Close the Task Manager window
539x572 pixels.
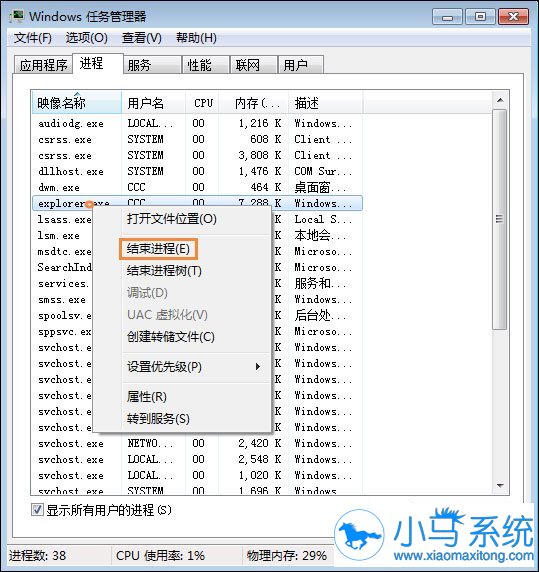point(513,17)
